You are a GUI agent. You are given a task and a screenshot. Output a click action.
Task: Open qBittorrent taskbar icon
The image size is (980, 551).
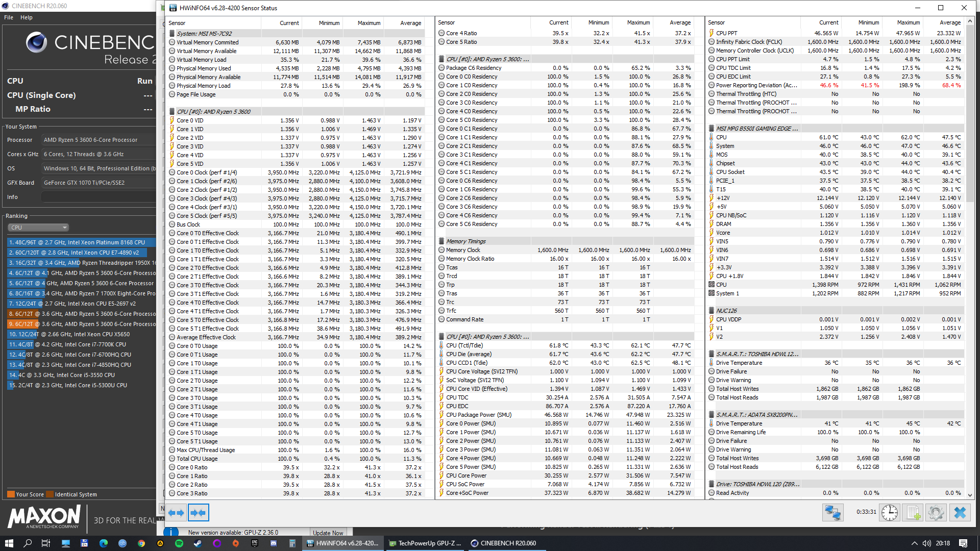point(122,543)
